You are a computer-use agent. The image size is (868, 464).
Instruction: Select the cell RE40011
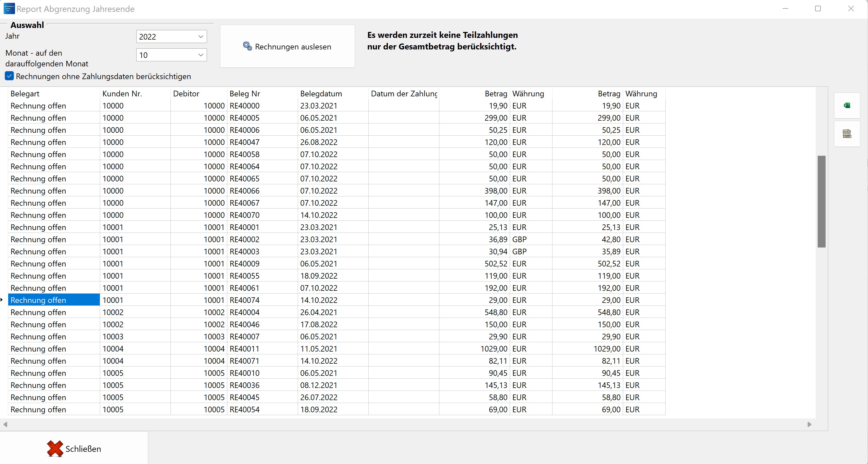[x=262, y=348]
